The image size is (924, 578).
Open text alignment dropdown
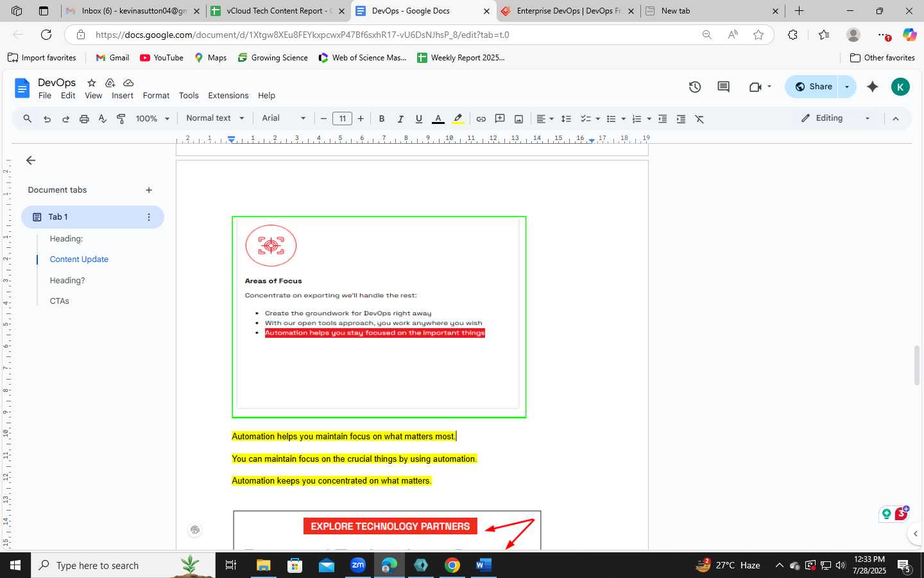coord(545,119)
